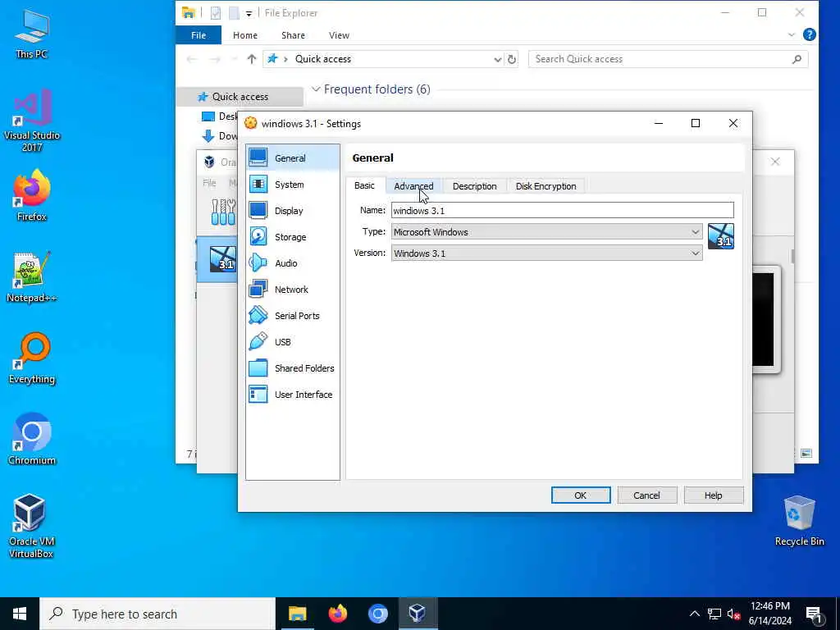Select the General settings category
Image resolution: width=840 pixels, height=630 pixels.
click(x=293, y=158)
